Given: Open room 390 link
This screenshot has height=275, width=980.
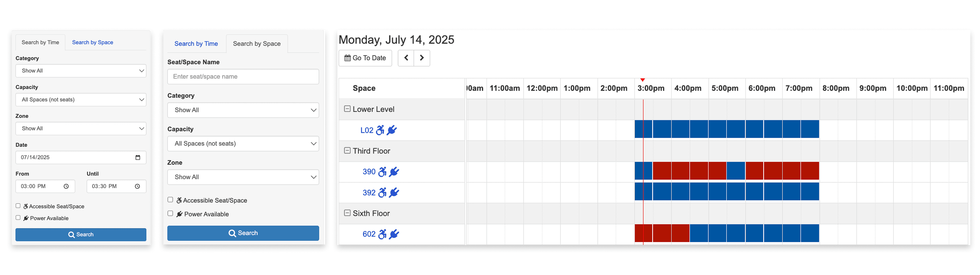Looking at the screenshot, I should point(369,172).
